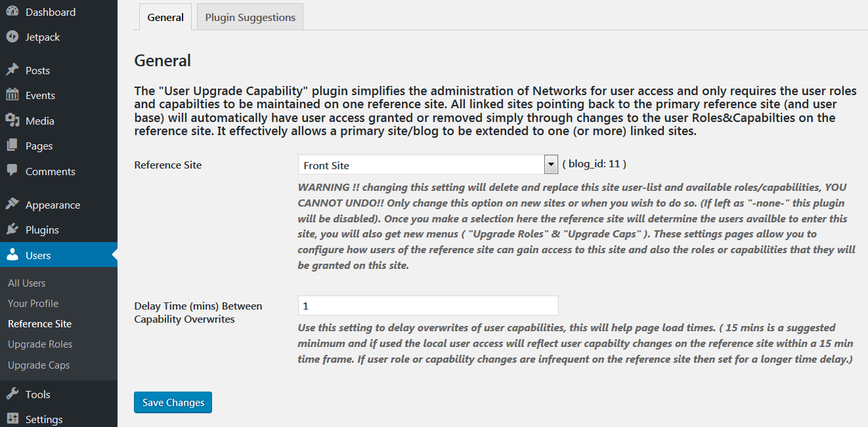
Task: Click the Pages document icon
Action: point(12,146)
